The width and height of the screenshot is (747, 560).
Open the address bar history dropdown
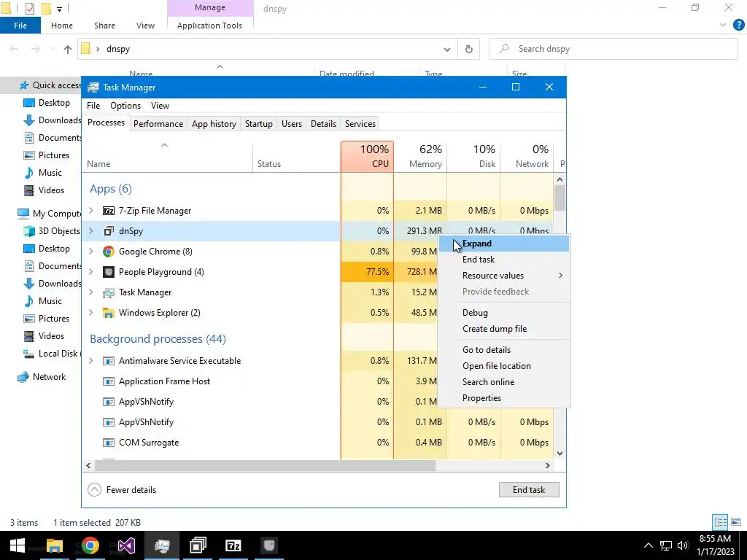(447, 49)
